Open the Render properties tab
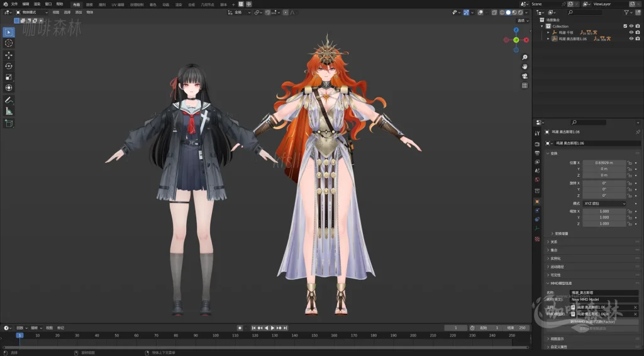This screenshot has height=356, width=644. pyautogui.click(x=537, y=144)
